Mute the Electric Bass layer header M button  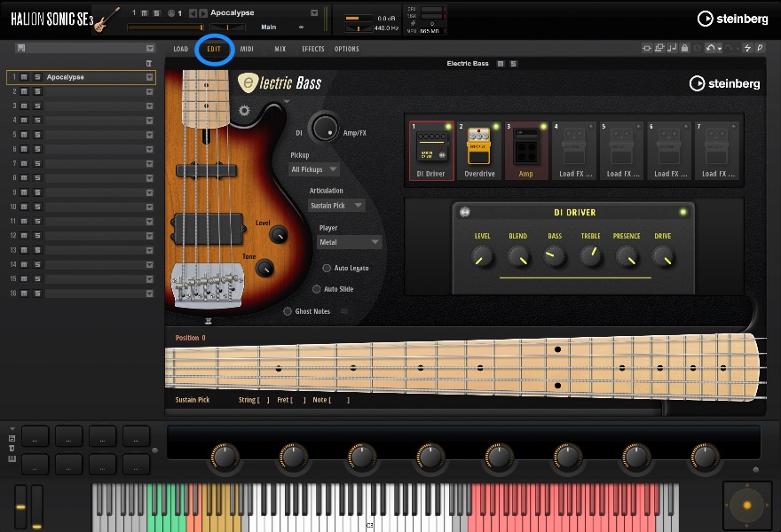[501, 64]
